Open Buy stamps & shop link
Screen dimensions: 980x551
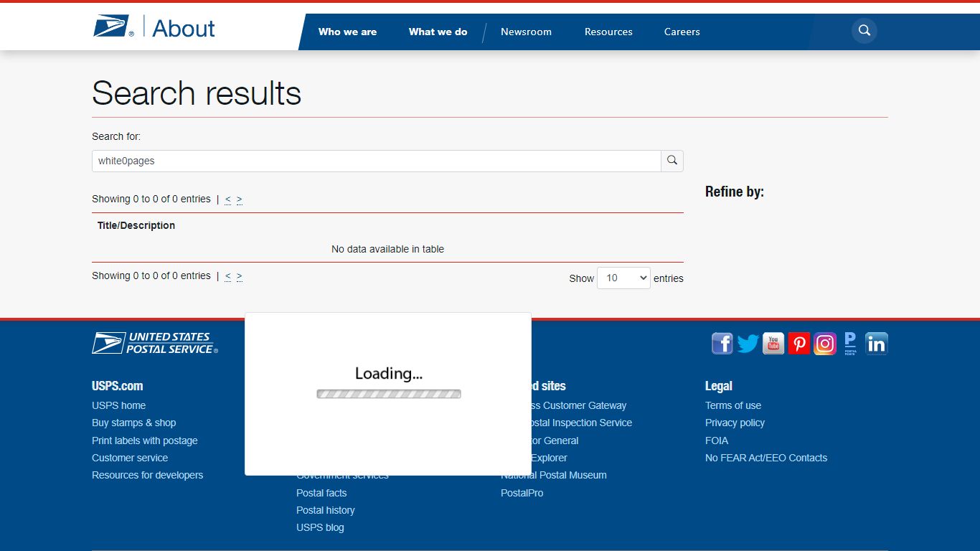pyautogui.click(x=133, y=423)
